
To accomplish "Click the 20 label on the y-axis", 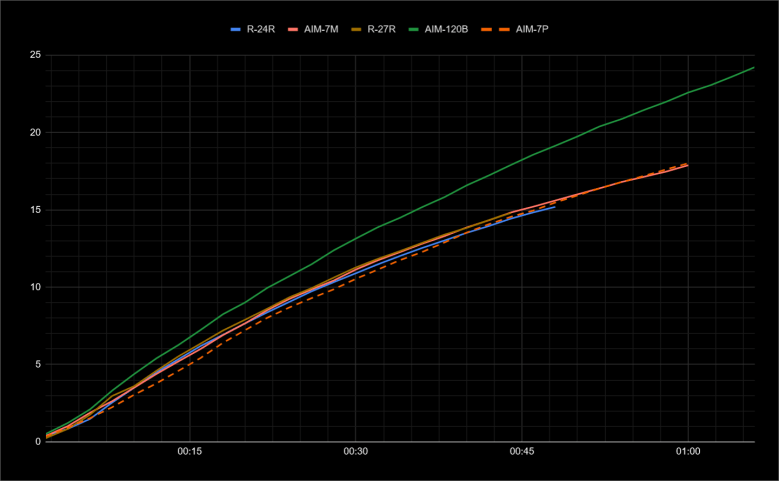I will coord(34,132).
